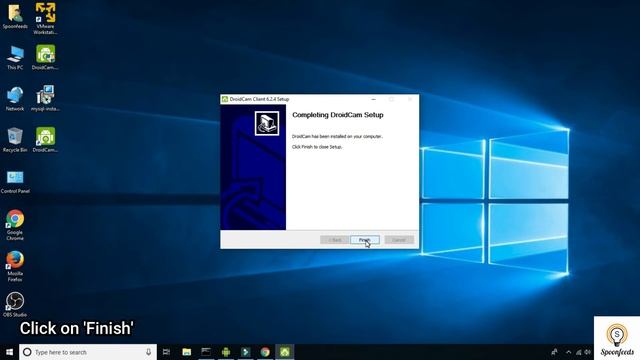The width and height of the screenshot is (640, 360).
Task: Click the greyed-out Cancel button in Setup
Action: (399, 240)
